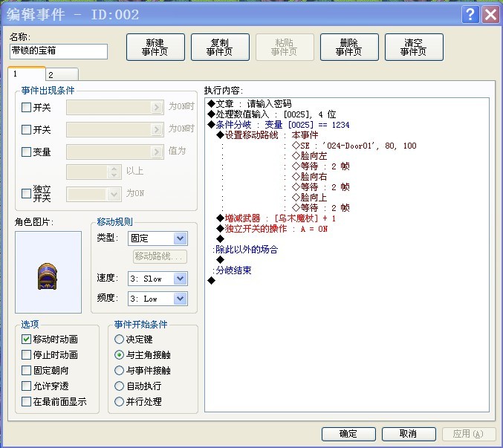Select 自动执行 start condition

coord(119,386)
